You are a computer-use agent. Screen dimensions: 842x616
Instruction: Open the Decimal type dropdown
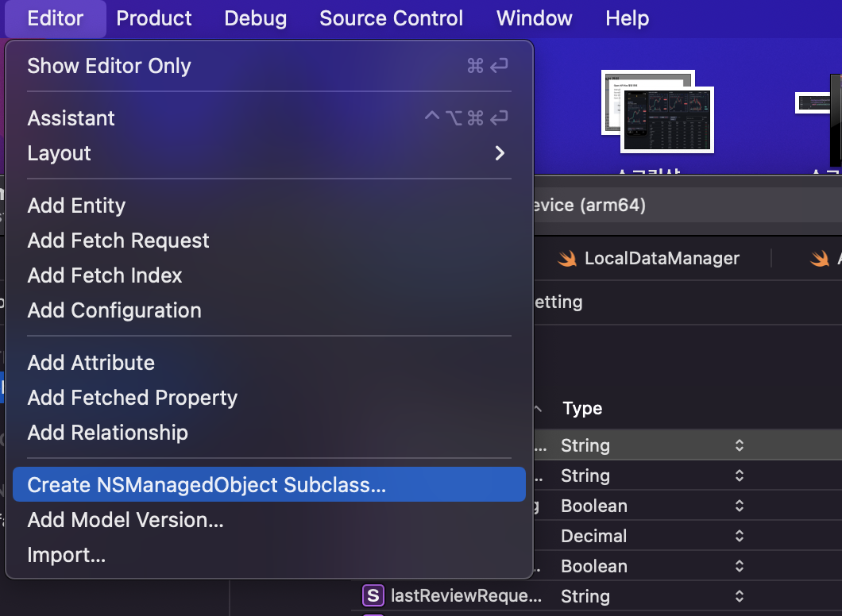coord(739,536)
